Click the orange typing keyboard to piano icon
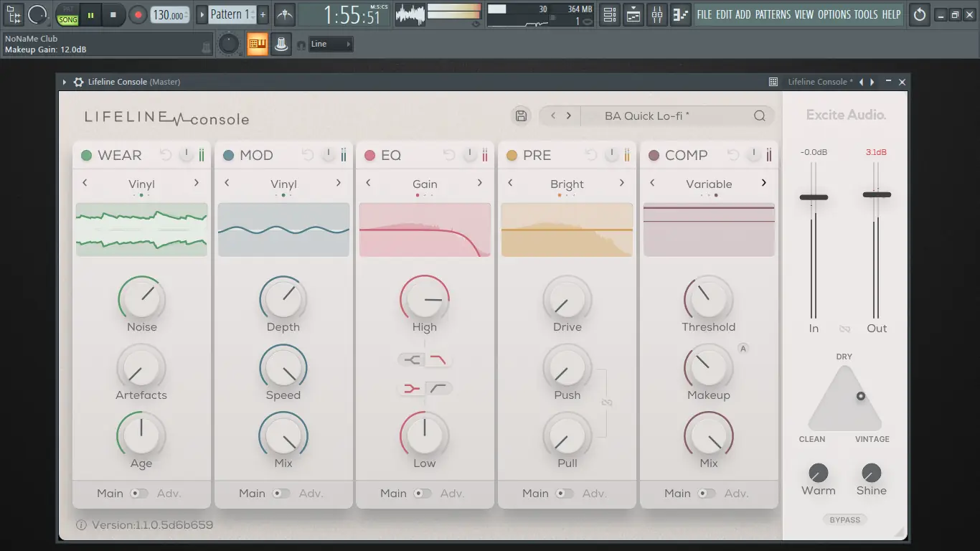This screenshot has height=551, width=980. coord(257,44)
